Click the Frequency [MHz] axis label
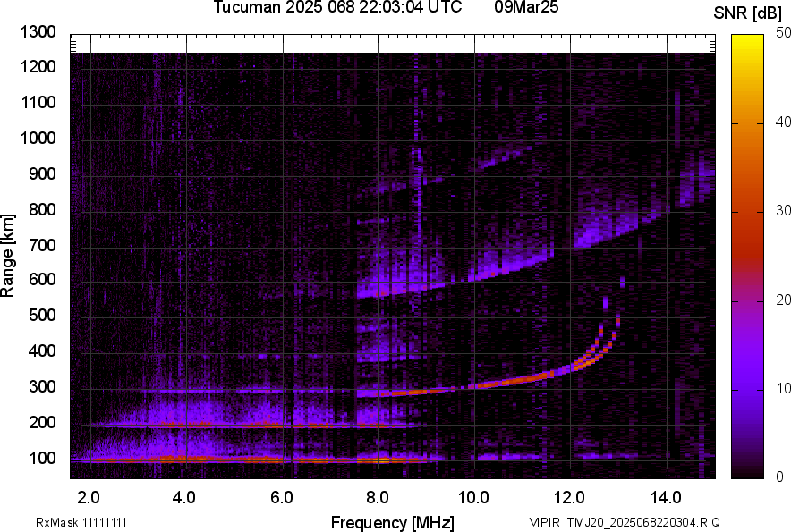Screen dimensions: 791x532 pos(392,522)
